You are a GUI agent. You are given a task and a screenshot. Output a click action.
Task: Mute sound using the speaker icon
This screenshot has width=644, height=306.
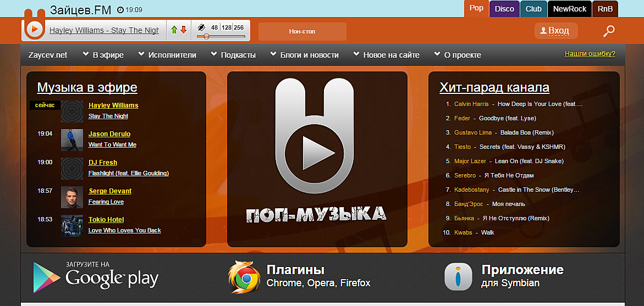click(x=201, y=27)
